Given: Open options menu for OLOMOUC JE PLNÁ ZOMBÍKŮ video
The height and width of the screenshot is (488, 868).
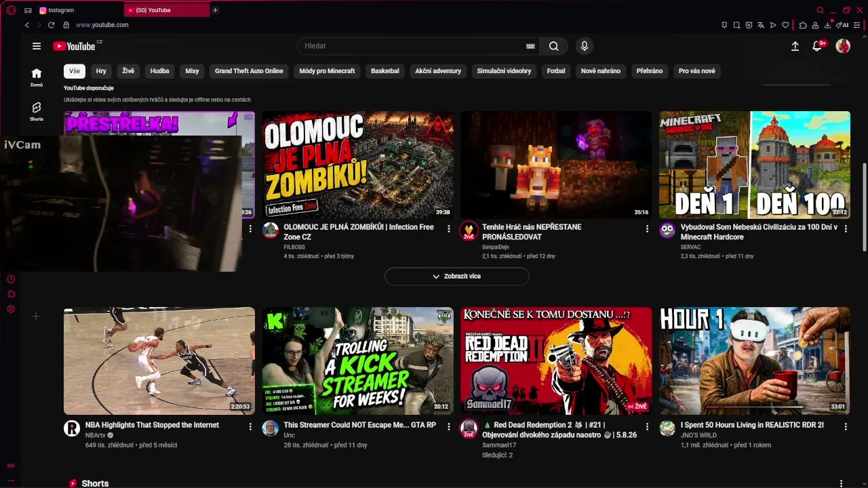Looking at the screenshot, I should [x=448, y=229].
